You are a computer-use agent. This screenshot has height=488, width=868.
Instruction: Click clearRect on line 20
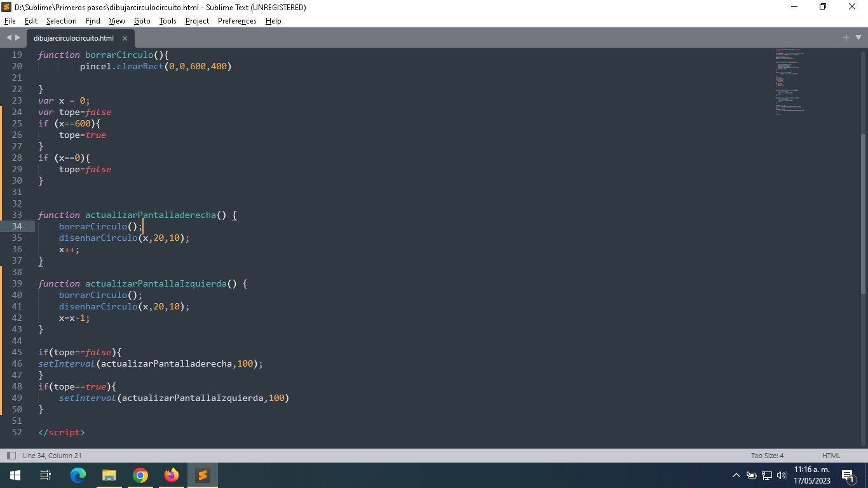click(140, 66)
